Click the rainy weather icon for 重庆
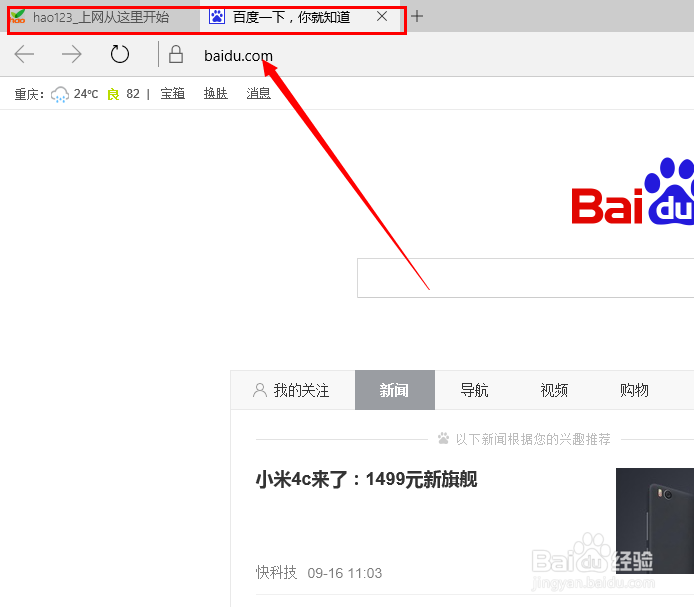The height and width of the screenshot is (607, 694). click(x=60, y=94)
